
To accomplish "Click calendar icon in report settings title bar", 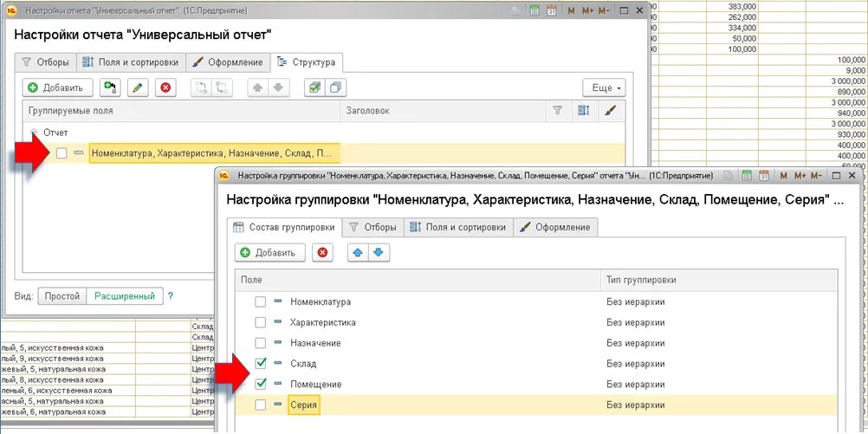I will pyautogui.click(x=552, y=10).
